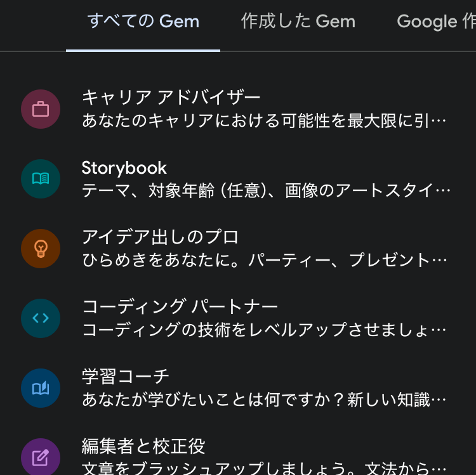Screen dimensions: 476x475
Task: Open the 編集者と校正役 Gem title
Action: (x=143, y=446)
